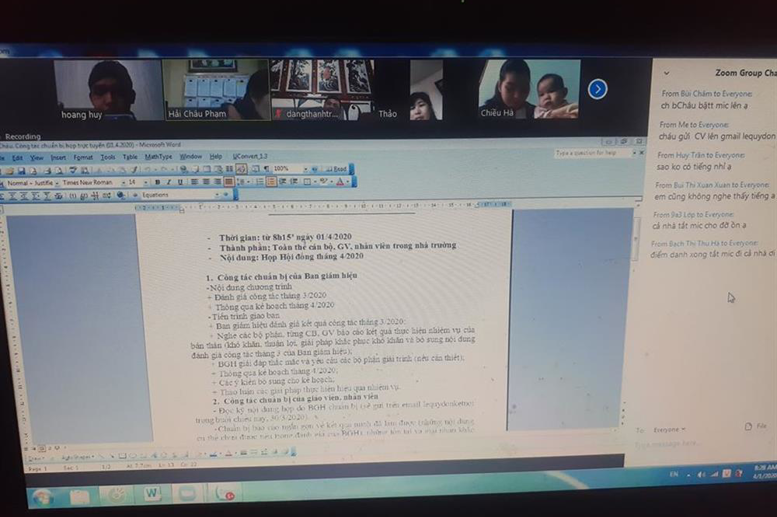Toggle Center alignment
Screen dimensions: 777x517
click(206, 182)
